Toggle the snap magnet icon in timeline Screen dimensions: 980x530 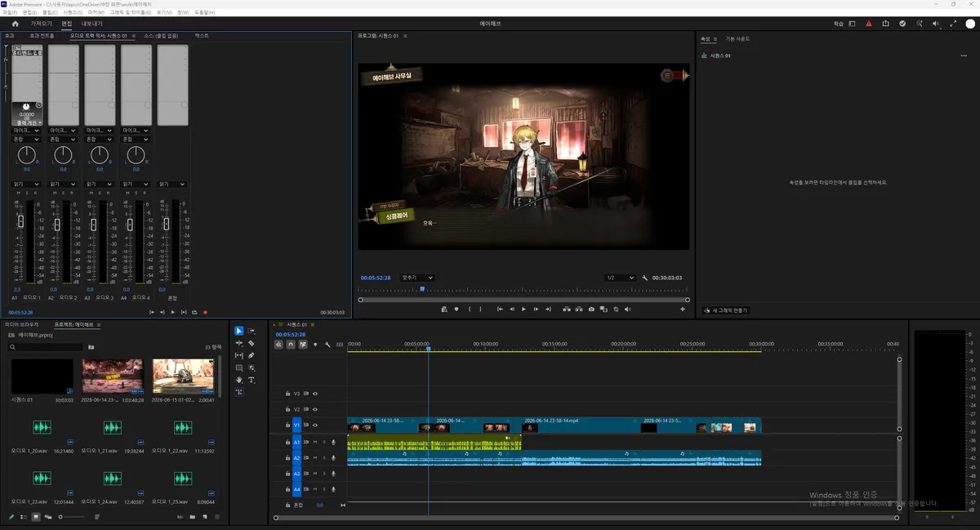tap(291, 345)
